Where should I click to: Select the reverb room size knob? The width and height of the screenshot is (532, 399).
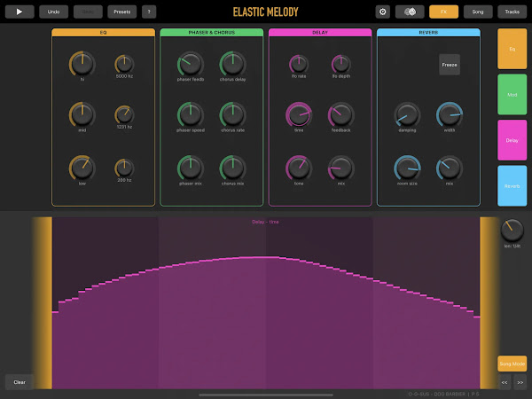pos(407,168)
